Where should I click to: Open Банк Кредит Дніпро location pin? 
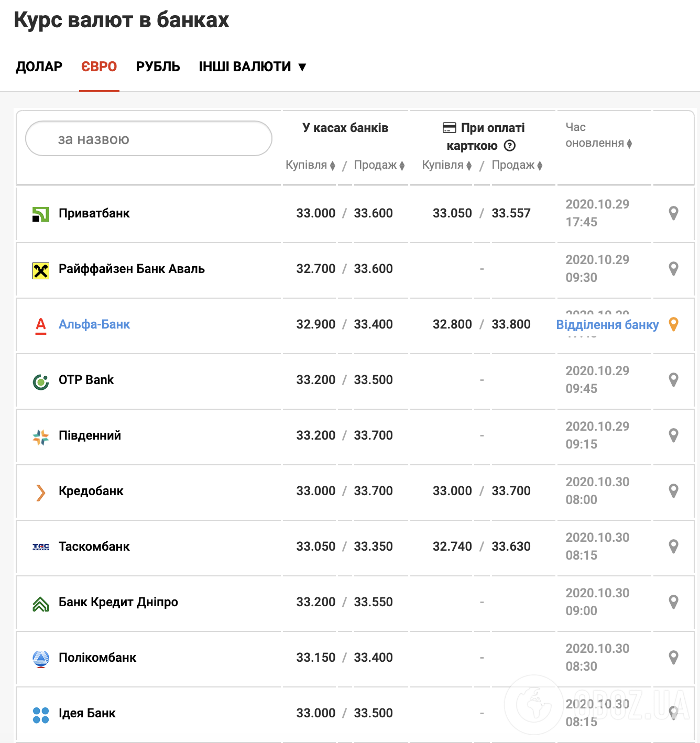pyautogui.click(x=674, y=602)
